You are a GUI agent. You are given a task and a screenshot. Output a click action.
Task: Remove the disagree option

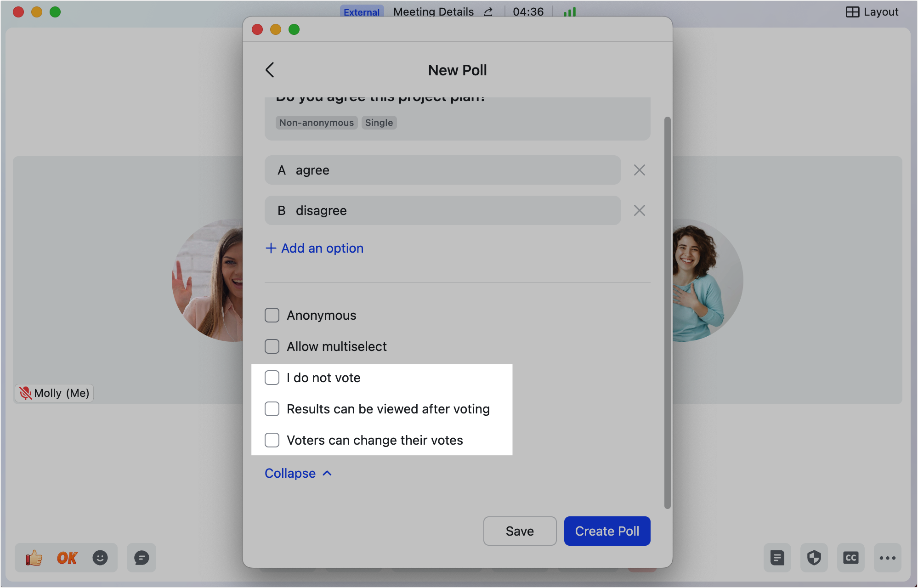(639, 210)
